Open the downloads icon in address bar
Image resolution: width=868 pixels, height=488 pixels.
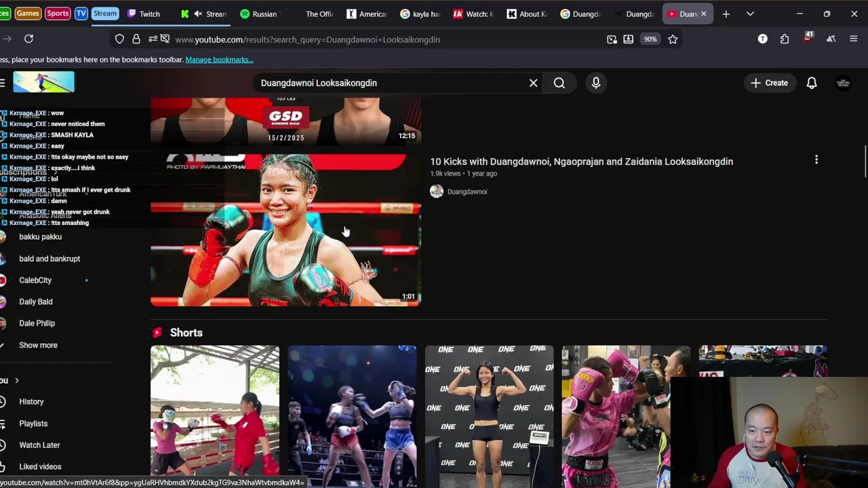point(629,39)
